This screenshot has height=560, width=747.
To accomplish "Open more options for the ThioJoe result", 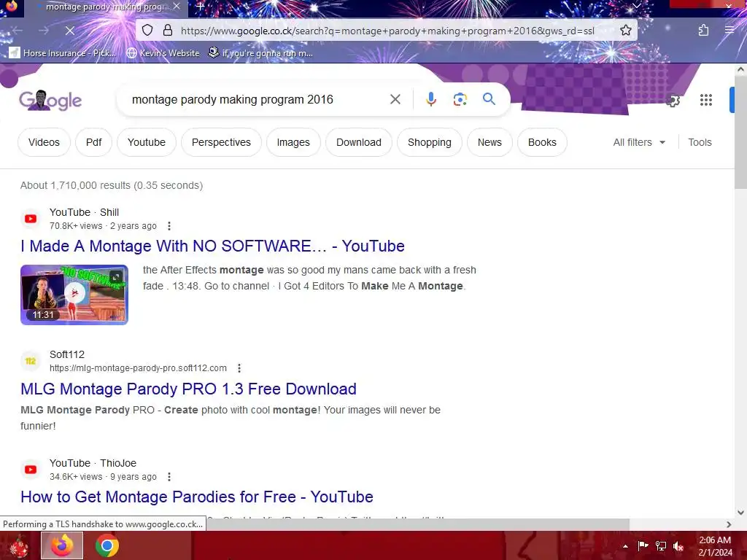I will (x=169, y=477).
